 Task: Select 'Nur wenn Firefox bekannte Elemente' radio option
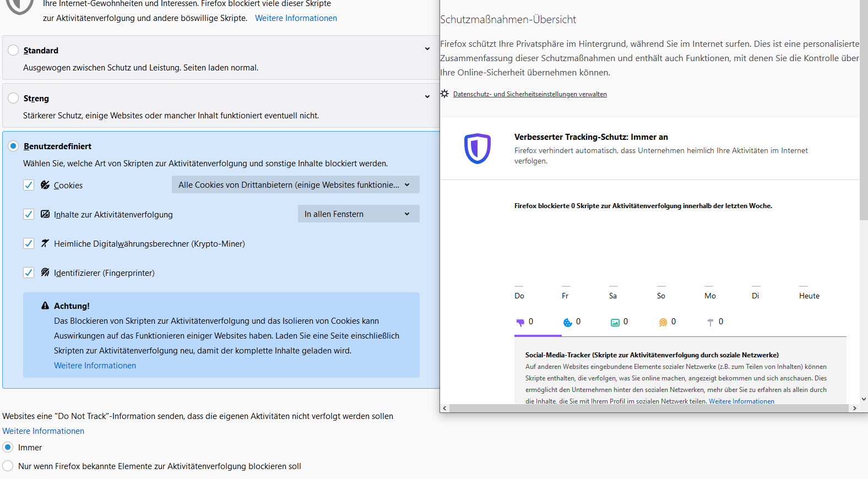(8, 466)
